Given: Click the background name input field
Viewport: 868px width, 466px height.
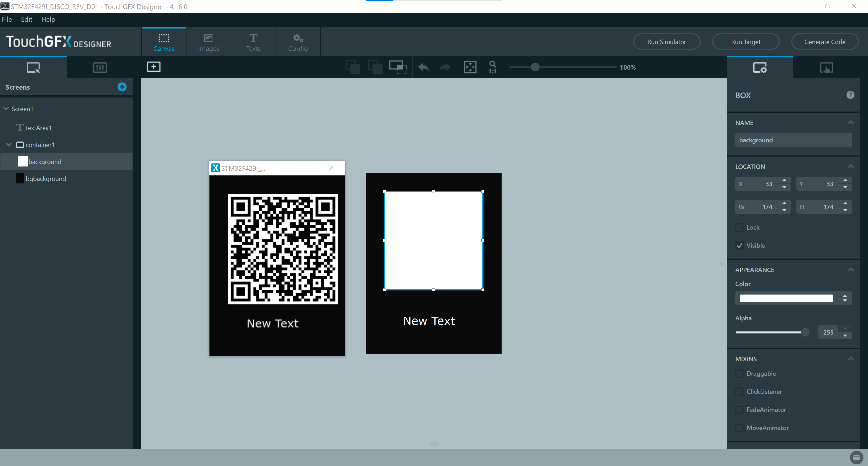Looking at the screenshot, I should (793, 140).
